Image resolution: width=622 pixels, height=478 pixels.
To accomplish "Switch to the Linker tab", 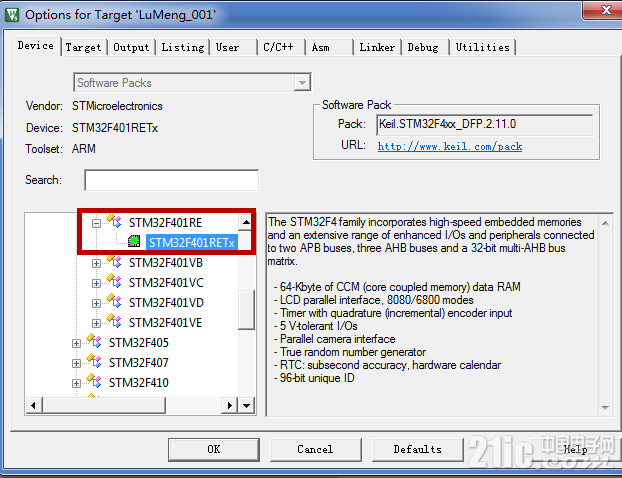I will [x=377, y=48].
